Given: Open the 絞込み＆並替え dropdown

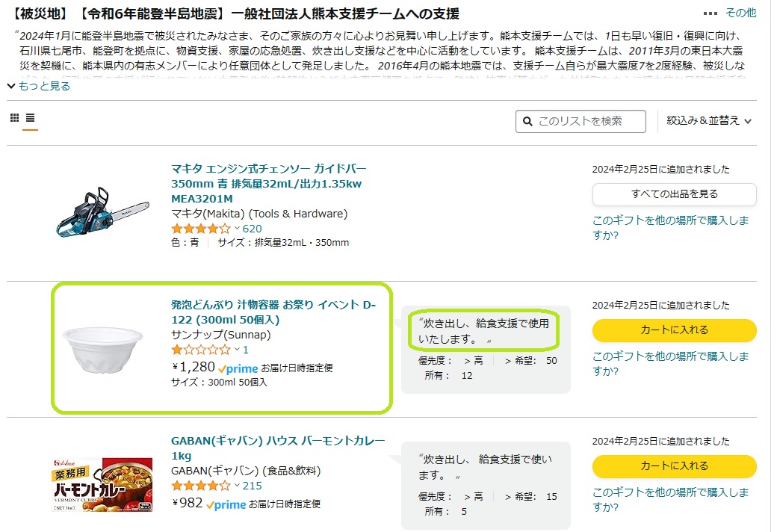Looking at the screenshot, I should tap(708, 120).
